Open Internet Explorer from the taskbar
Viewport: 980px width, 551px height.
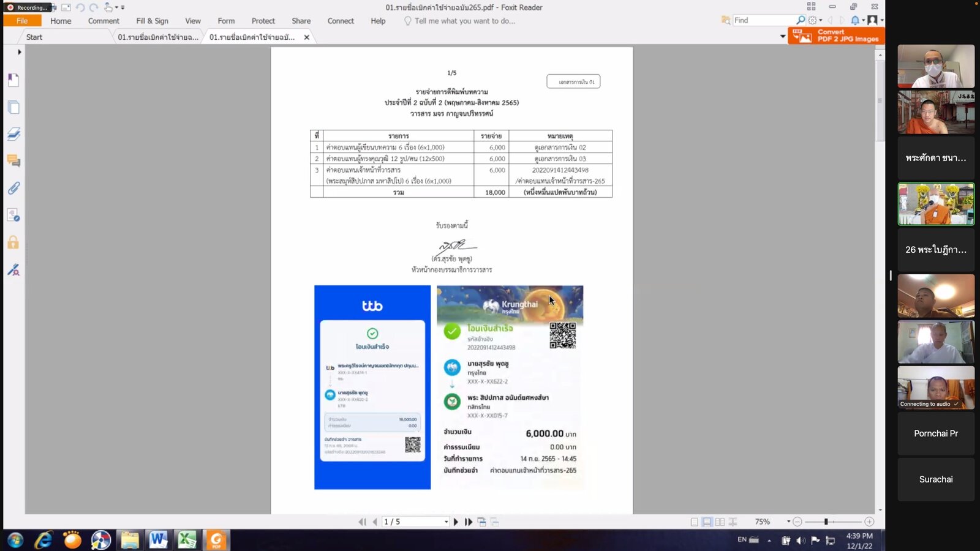pyautogui.click(x=43, y=540)
